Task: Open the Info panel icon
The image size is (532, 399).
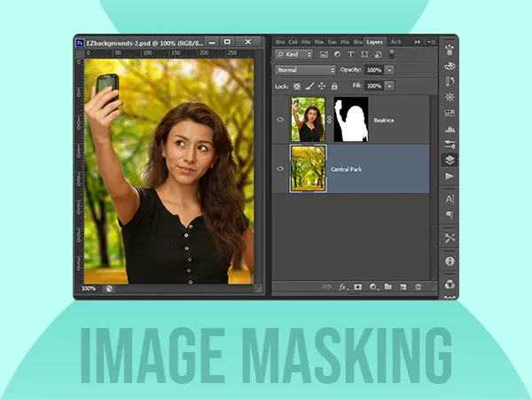Action: [450, 262]
